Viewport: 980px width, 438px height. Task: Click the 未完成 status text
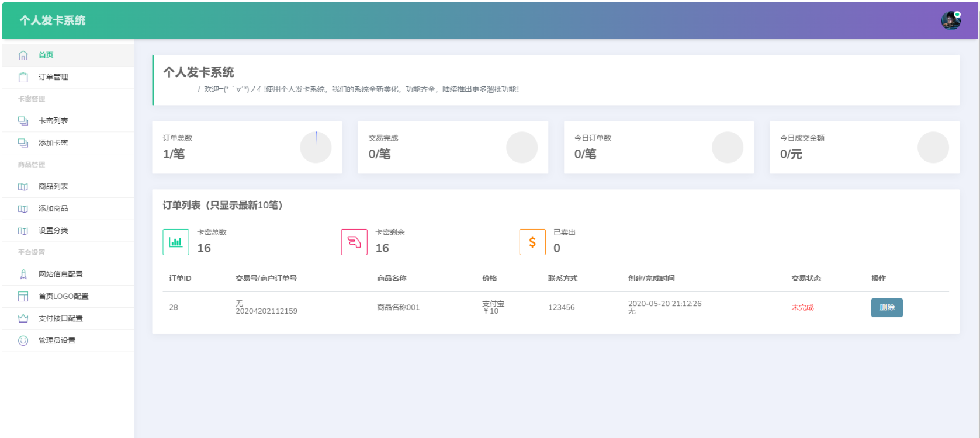point(802,308)
